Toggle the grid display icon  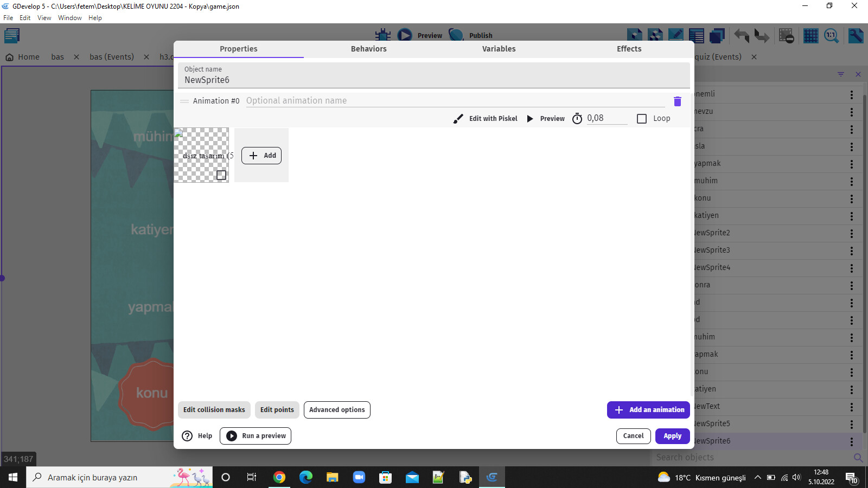tap(810, 36)
